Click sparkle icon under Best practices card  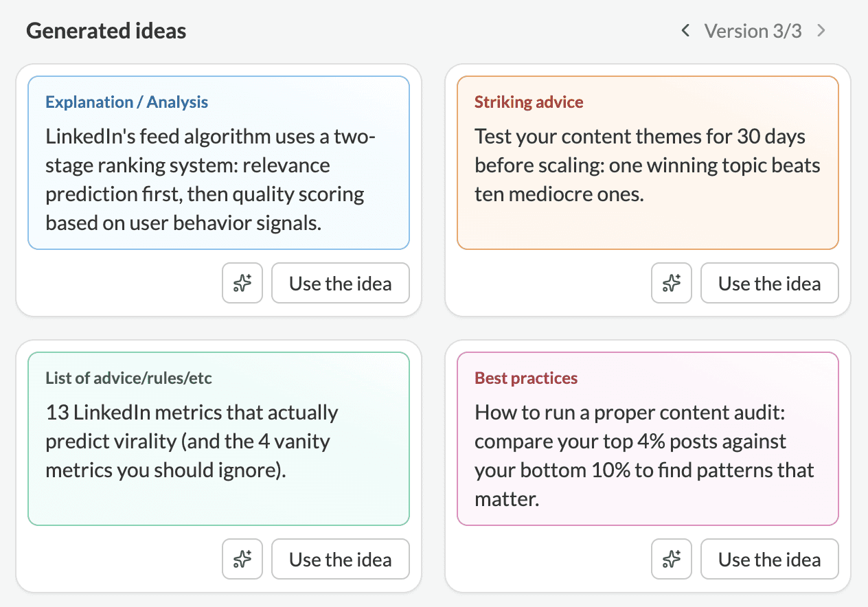(x=672, y=559)
